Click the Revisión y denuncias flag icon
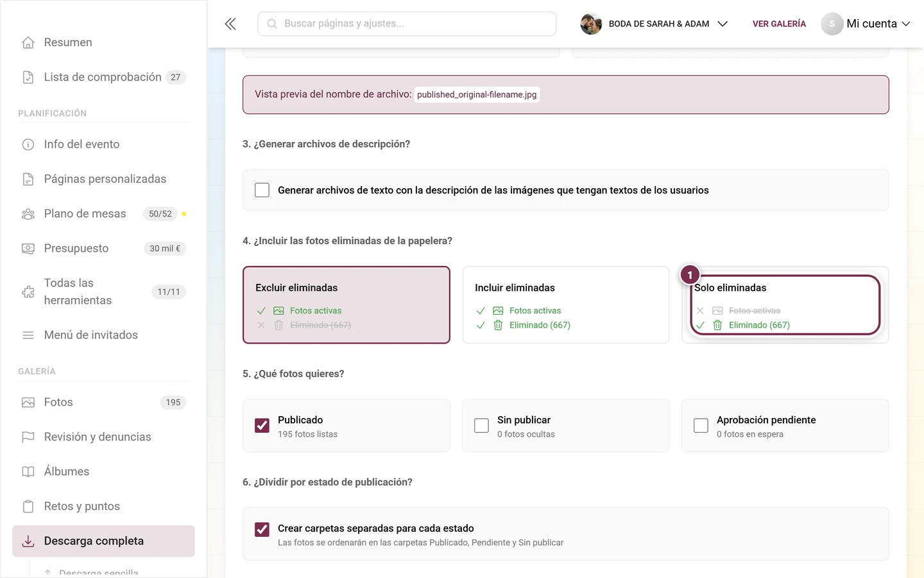 pos(28,437)
